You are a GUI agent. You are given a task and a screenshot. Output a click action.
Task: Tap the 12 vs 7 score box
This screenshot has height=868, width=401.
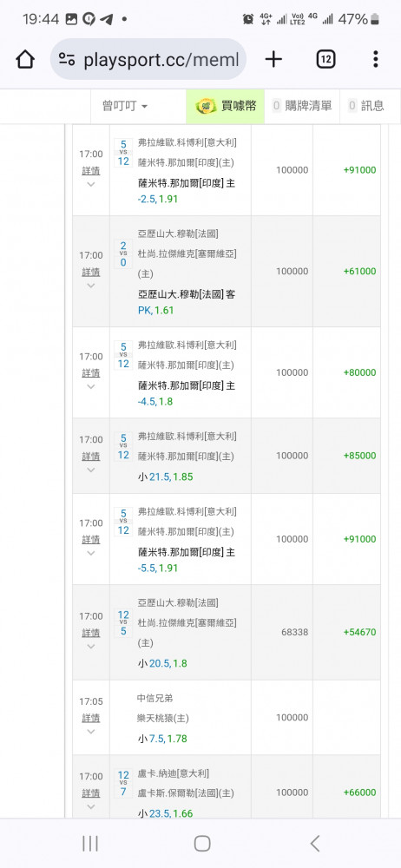click(x=123, y=783)
